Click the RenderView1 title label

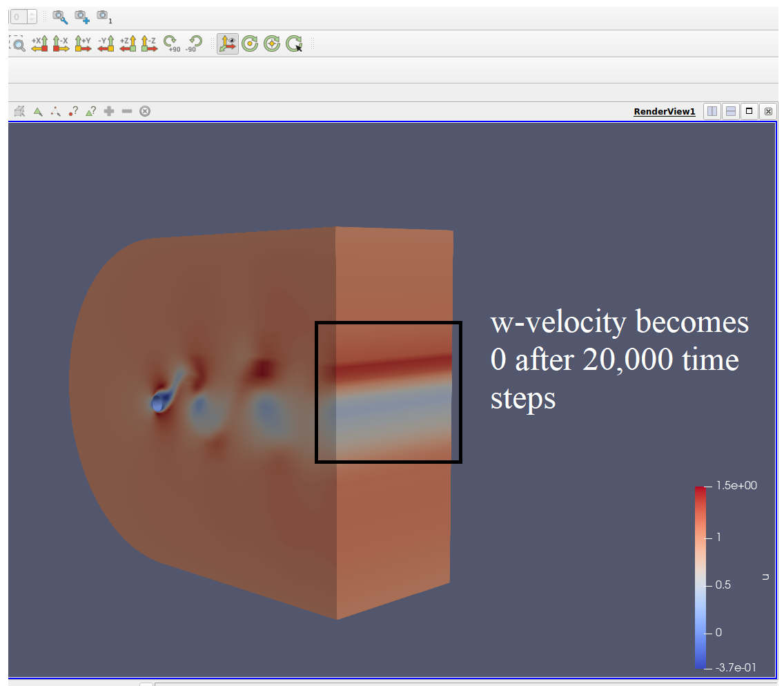664,112
